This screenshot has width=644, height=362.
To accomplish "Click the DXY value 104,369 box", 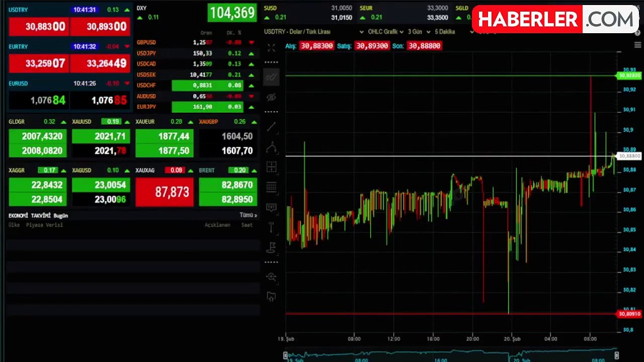I will coord(232,13).
